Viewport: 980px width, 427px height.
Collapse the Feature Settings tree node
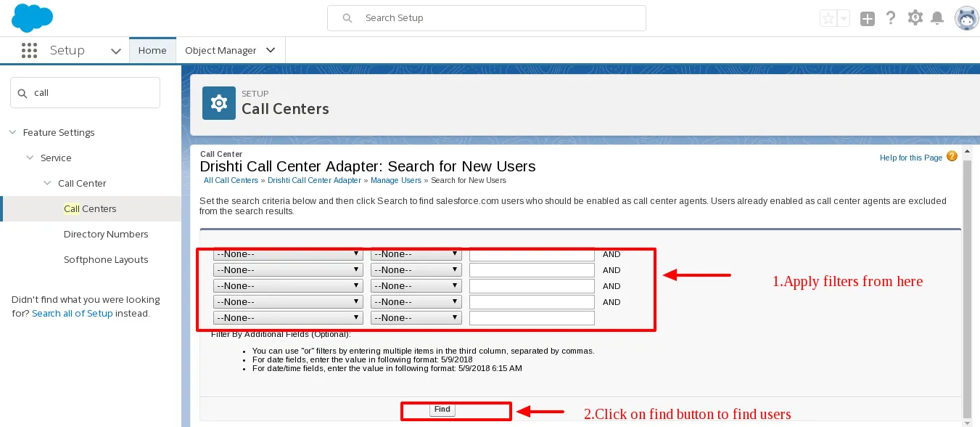coord(12,132)
